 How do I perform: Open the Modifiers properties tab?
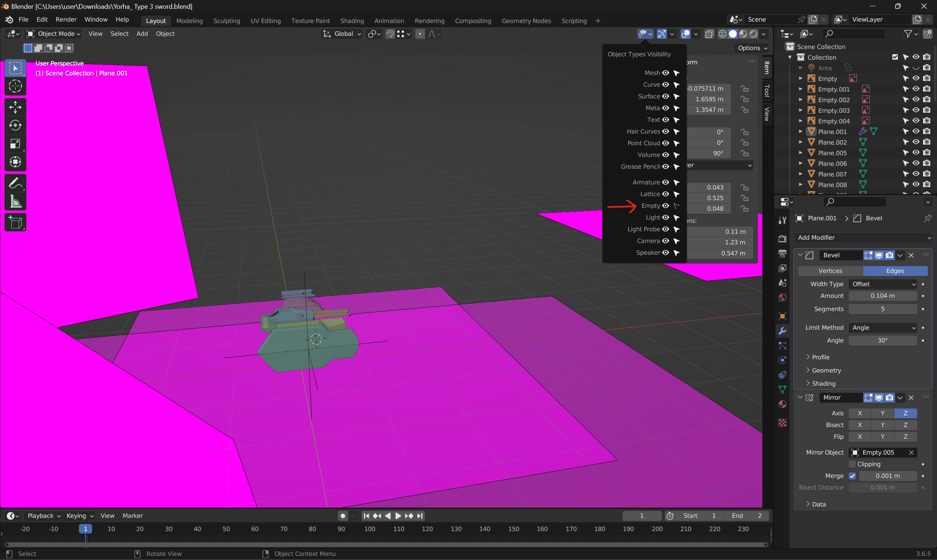(x=782, y=331)
